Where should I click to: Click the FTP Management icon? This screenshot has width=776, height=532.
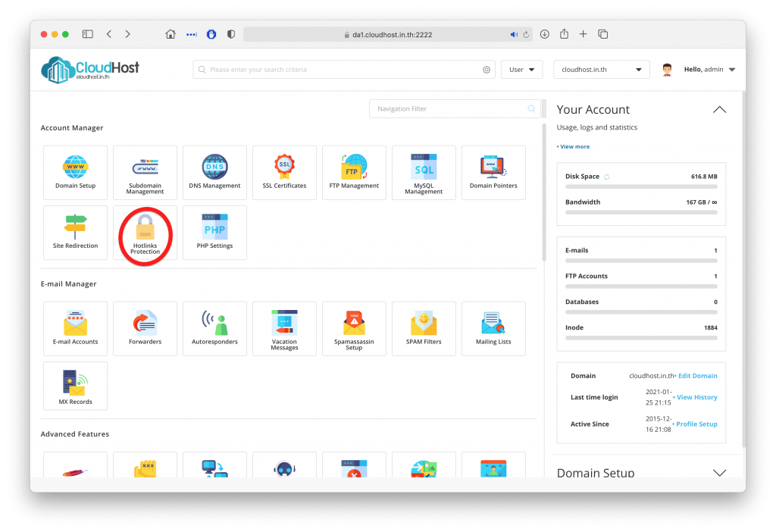(354, 172)
